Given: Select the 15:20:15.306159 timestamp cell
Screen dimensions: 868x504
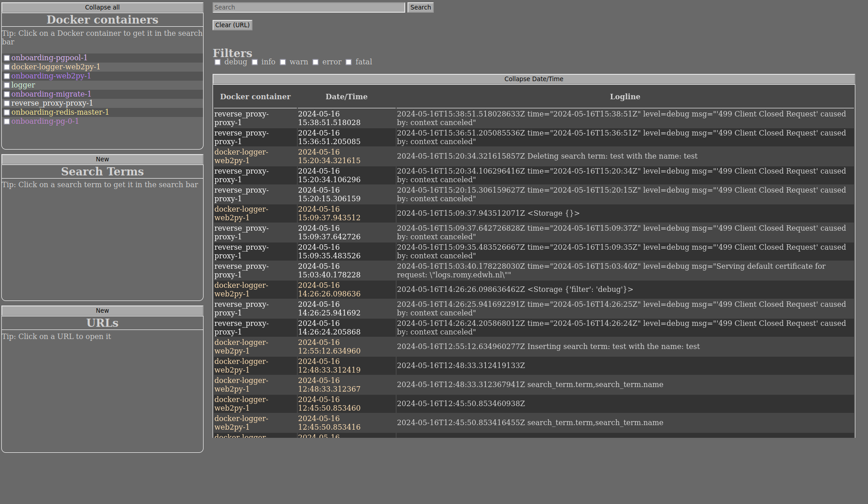Looking at the screenshot, I should point(346,194).
